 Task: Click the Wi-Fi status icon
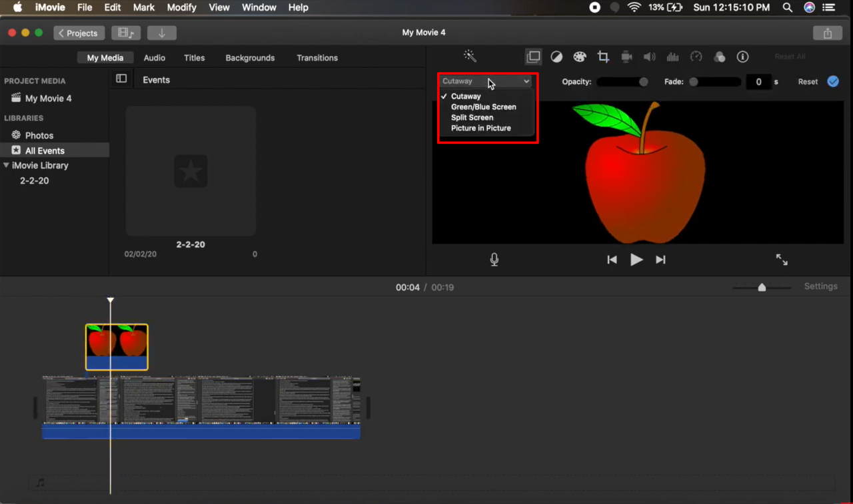pos(634,7)
